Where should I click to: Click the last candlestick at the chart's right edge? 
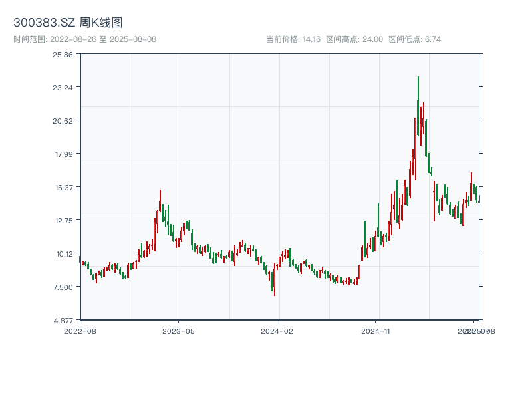(479, 199)
